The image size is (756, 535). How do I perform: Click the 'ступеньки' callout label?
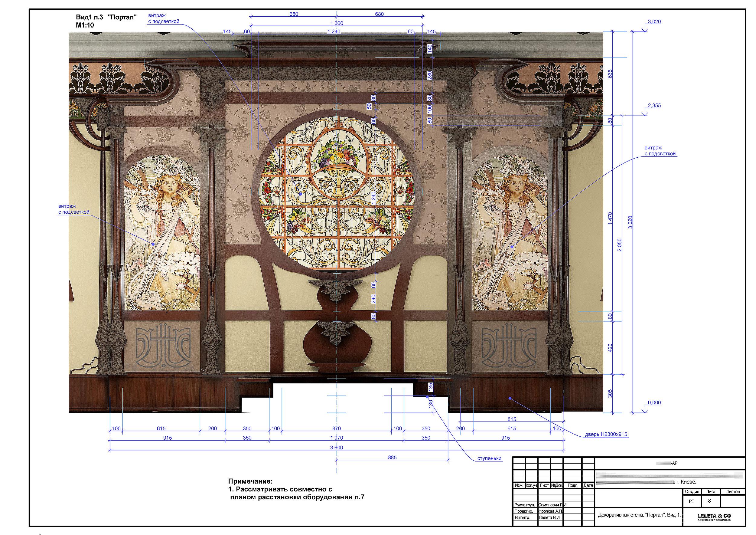pos(489,458)
